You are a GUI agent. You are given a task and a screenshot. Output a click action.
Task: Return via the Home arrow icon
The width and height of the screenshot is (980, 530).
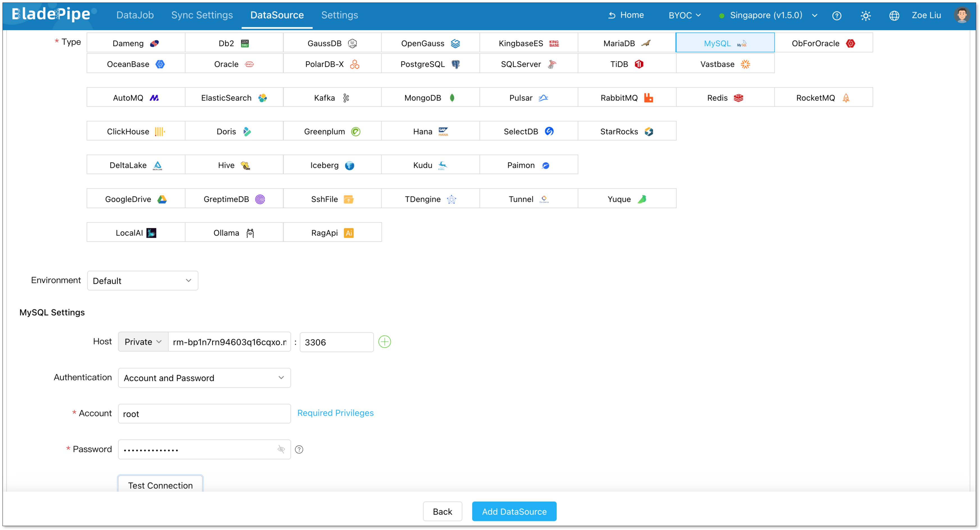click(625, 15)
